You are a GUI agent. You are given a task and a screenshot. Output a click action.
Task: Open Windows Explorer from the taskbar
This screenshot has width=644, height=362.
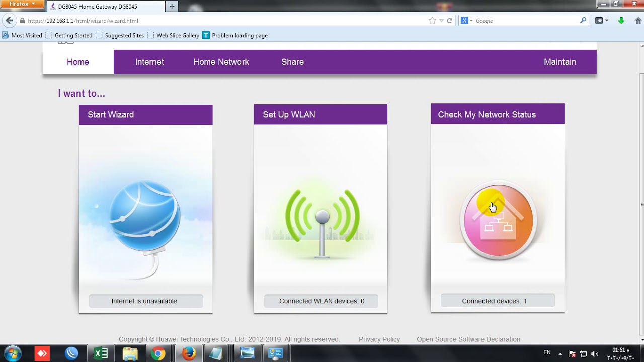point(130,353)
